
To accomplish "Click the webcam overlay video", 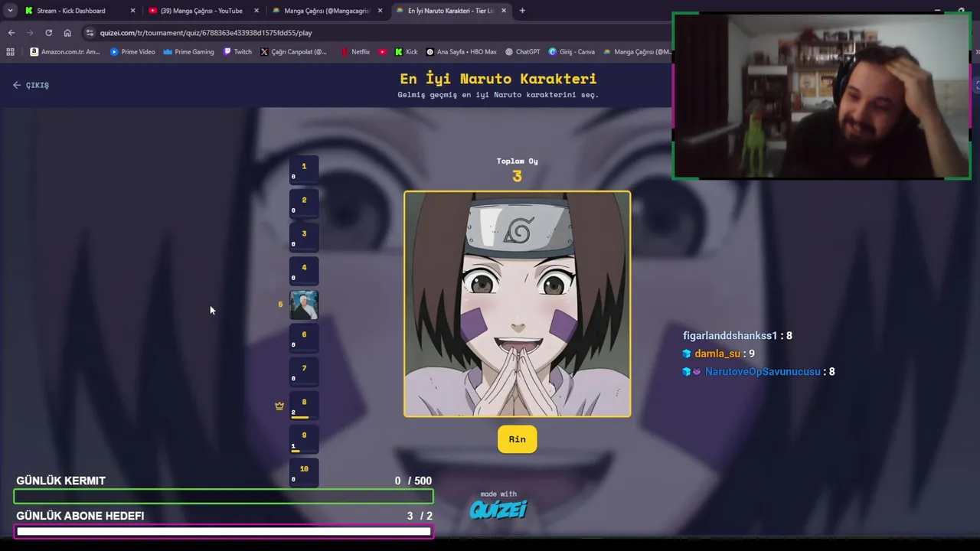I will coord(822,96).
